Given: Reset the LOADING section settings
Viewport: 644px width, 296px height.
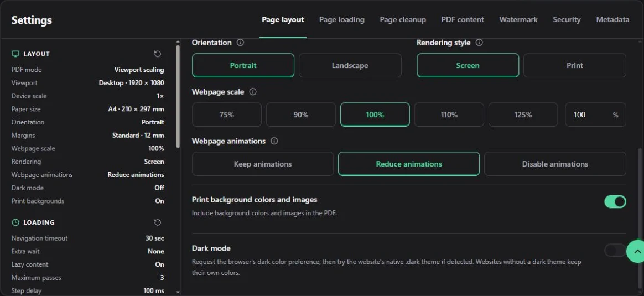Looking at the screenshot, I should [x=158, y=222].
